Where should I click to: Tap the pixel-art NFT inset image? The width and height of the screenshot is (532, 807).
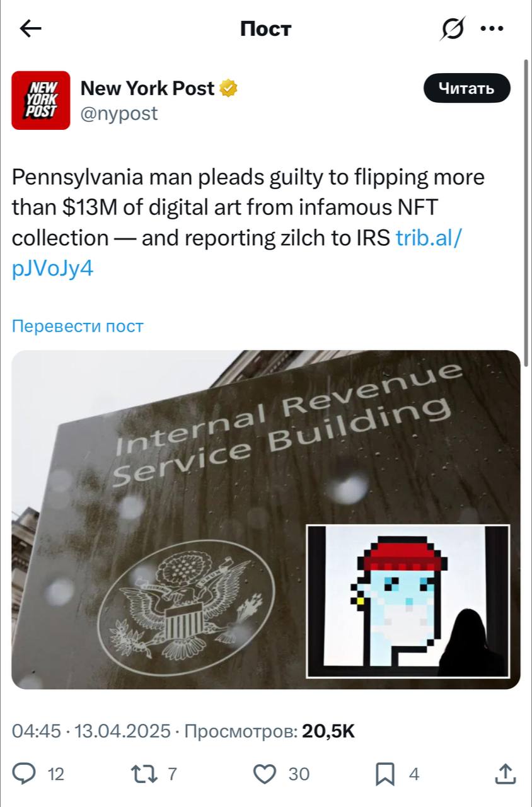pos(408,601)
